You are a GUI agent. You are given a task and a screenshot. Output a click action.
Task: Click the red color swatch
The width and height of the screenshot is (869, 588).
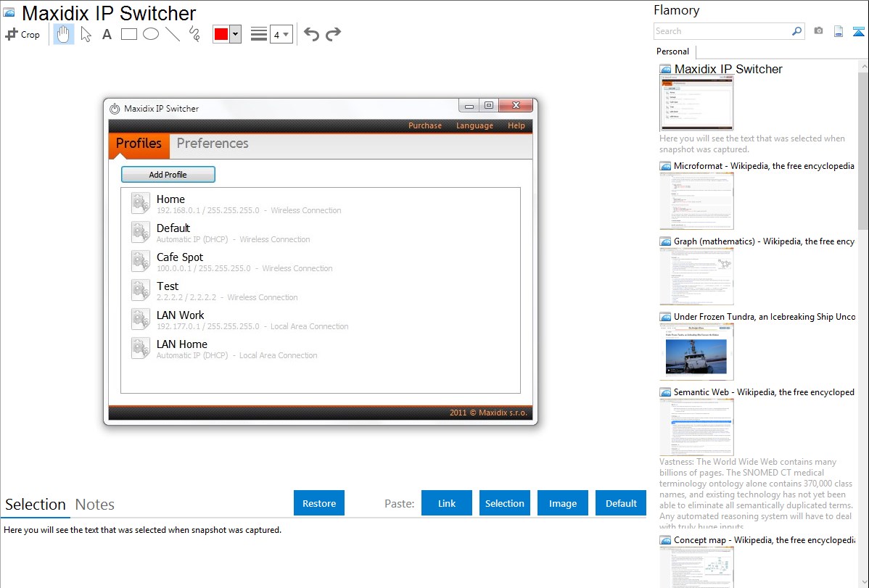[x=221, y=34]
